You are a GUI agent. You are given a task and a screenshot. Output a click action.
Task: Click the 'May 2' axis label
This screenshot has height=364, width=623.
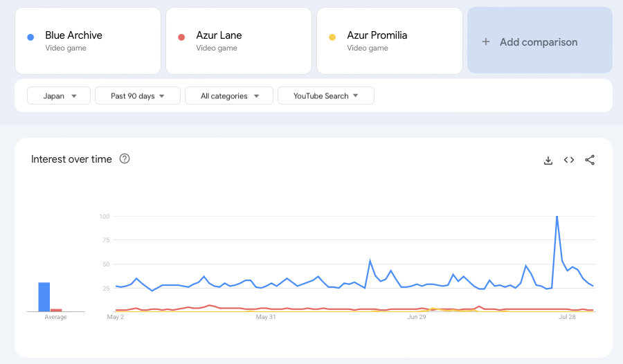(116, 317)
